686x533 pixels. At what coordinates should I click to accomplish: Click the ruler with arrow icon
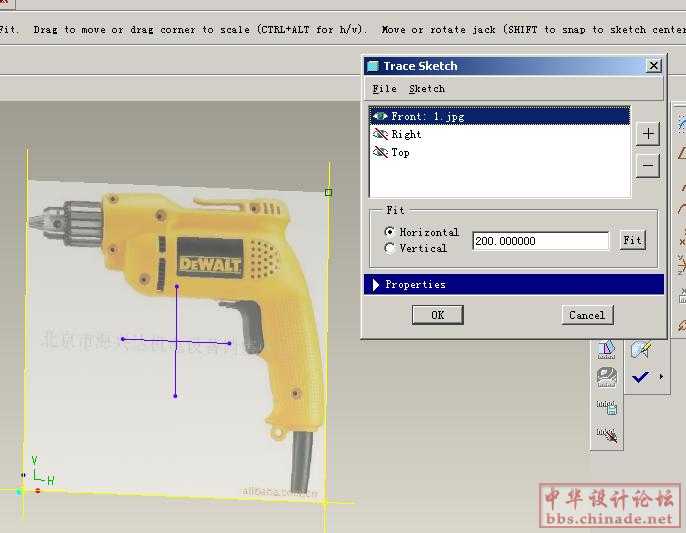[x=606, y=435]
